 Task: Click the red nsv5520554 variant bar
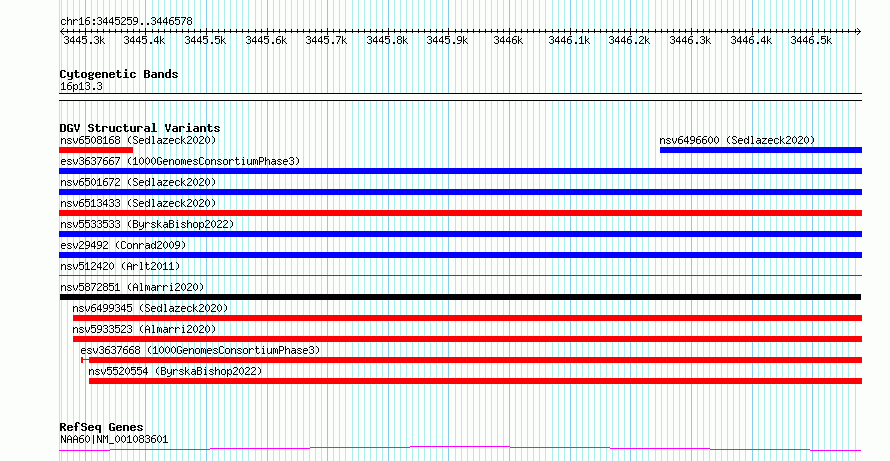coord(475,381)
